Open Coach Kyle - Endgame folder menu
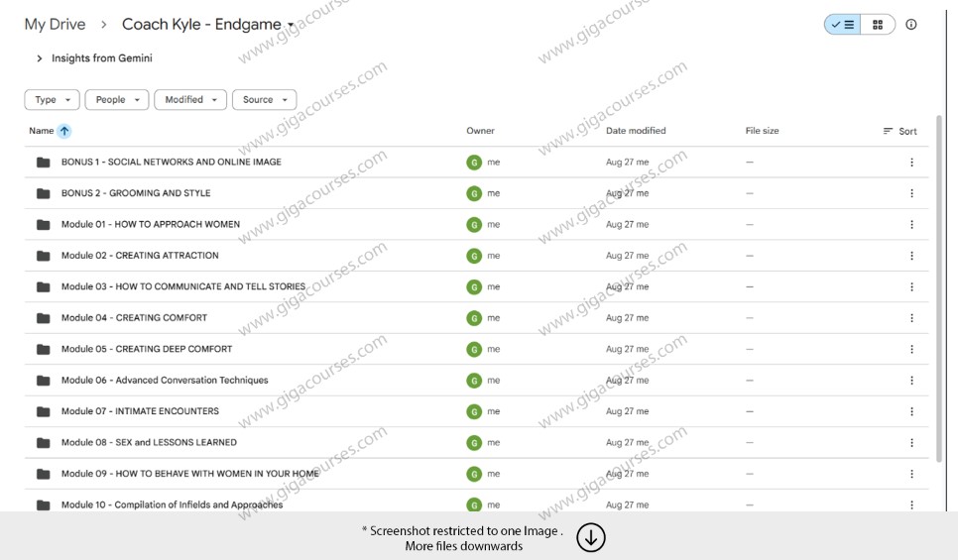 coord(208,25)
